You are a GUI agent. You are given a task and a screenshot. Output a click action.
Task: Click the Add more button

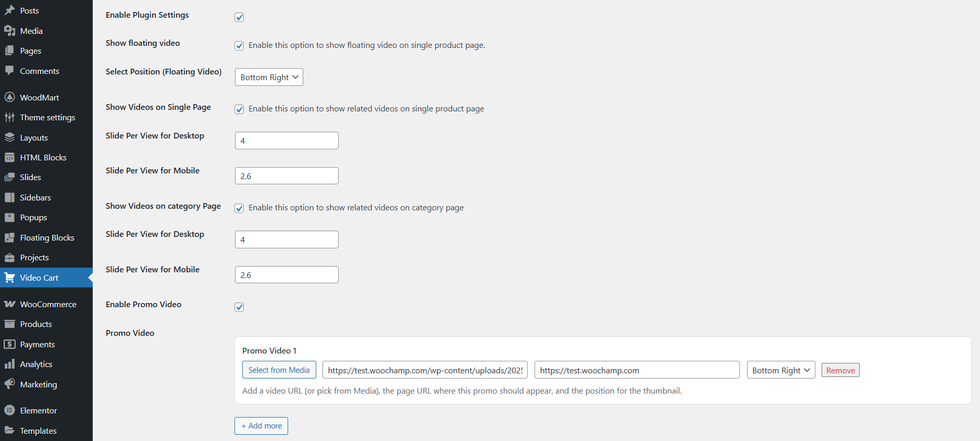[x=261, y=425]
